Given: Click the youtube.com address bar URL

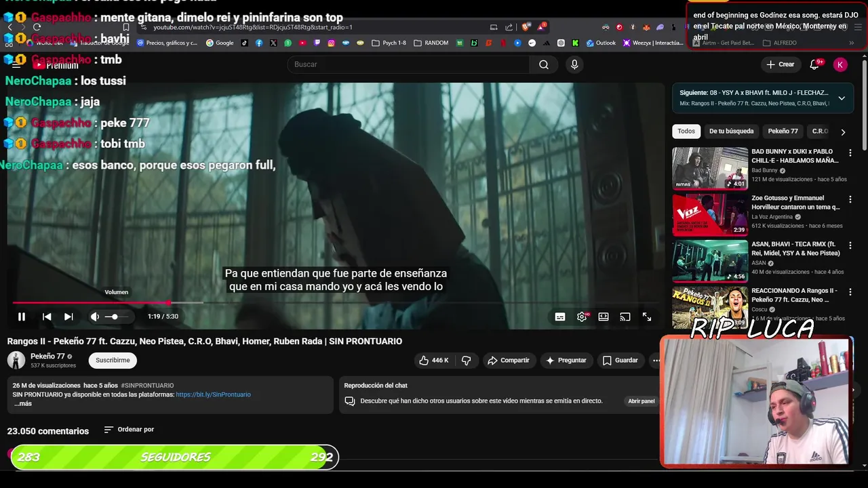Looking at the screenshot, I should click(253, 27).
